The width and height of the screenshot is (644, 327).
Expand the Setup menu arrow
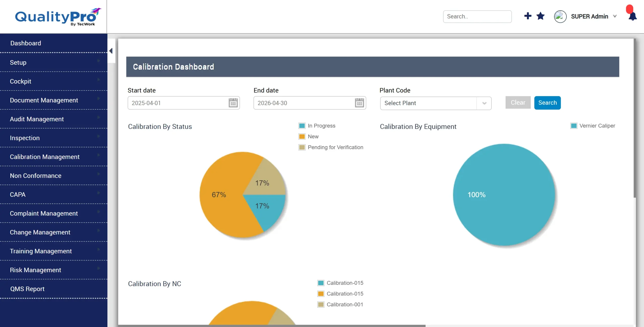[99, 61]
